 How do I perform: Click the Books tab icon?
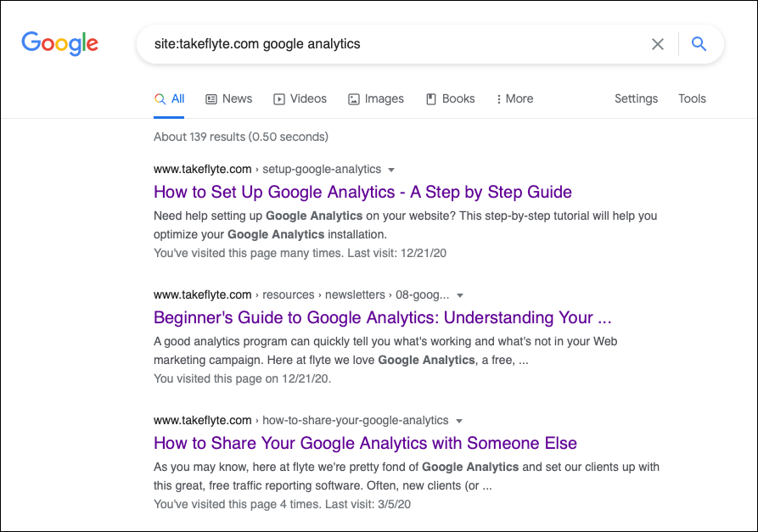click(x=431, y=99)
